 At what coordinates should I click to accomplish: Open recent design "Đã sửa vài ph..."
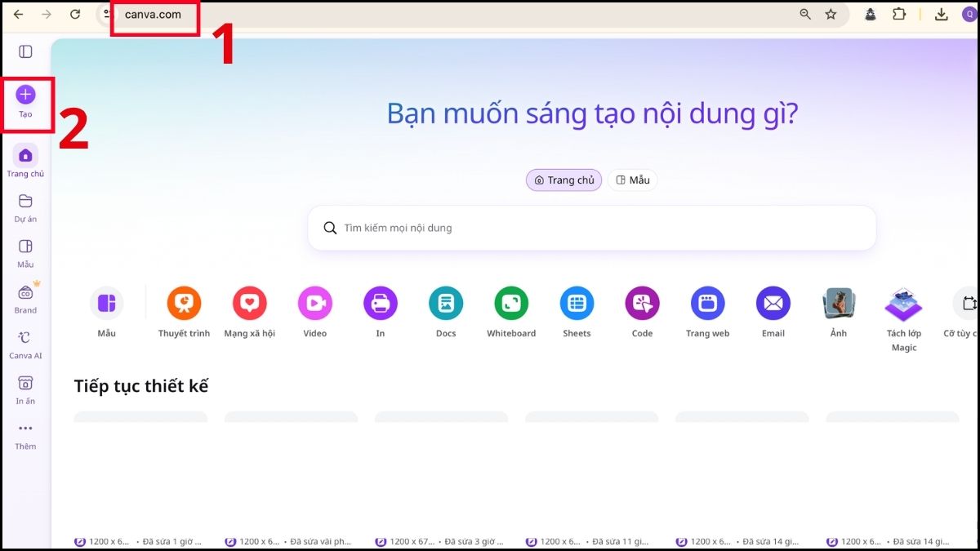click(x=291, y=480)
